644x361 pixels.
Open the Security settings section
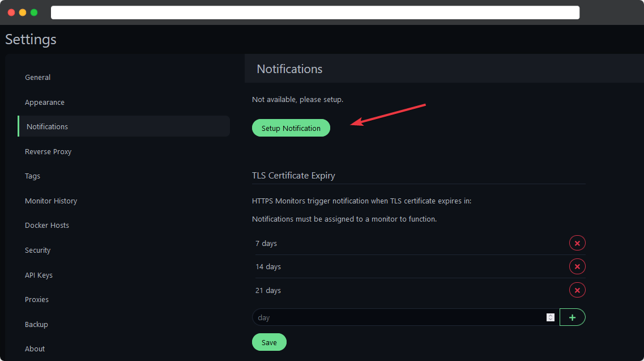(37, 250)
